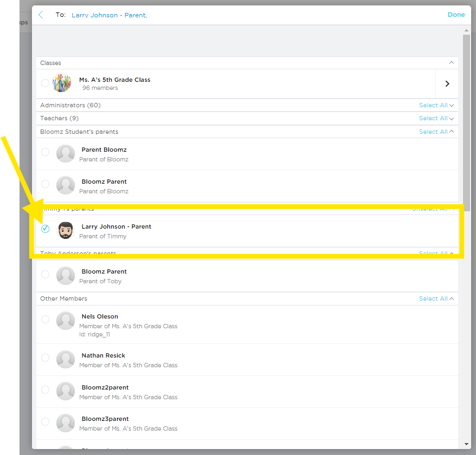476x455 pixels.
Task: Check Nathan Resick radio button
Action: pyautogui.click(x=45, y=358)
